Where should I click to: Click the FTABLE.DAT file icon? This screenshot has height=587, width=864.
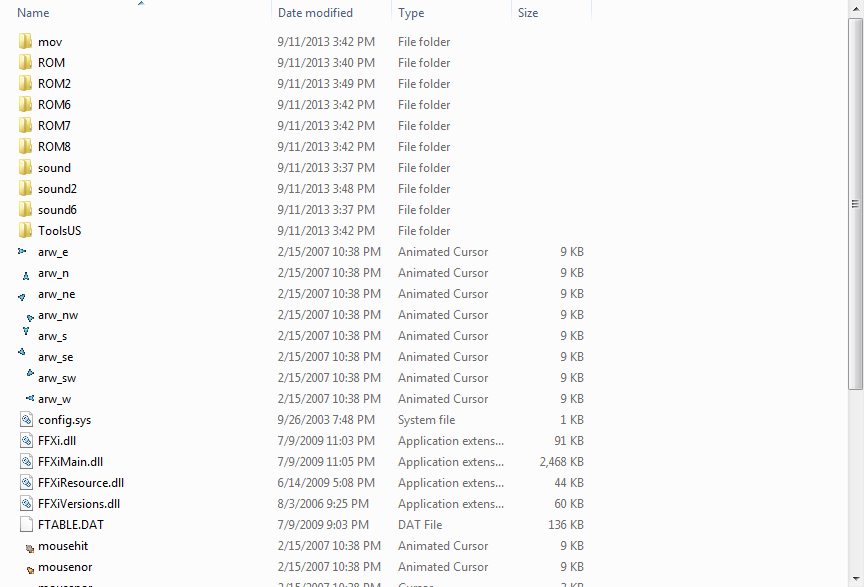26,525
